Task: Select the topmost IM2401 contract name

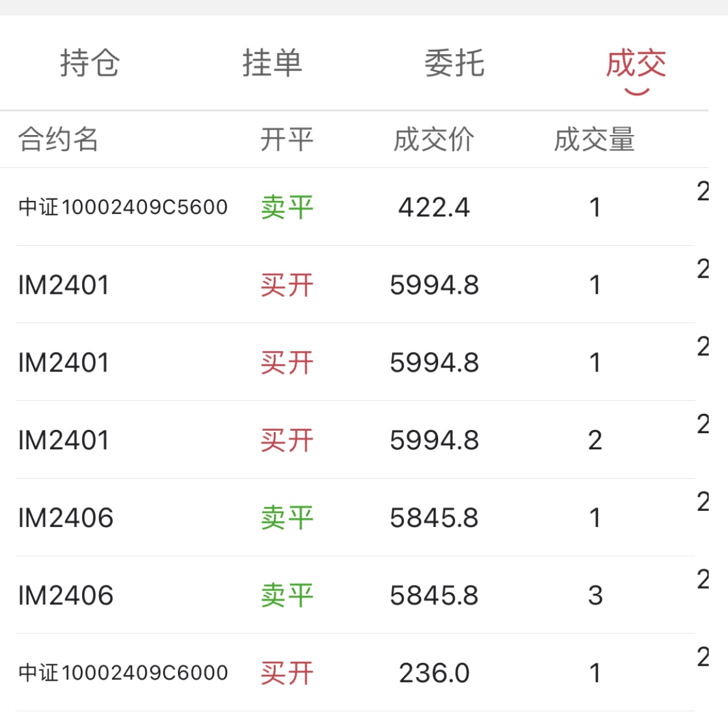Action: point(63,285)
